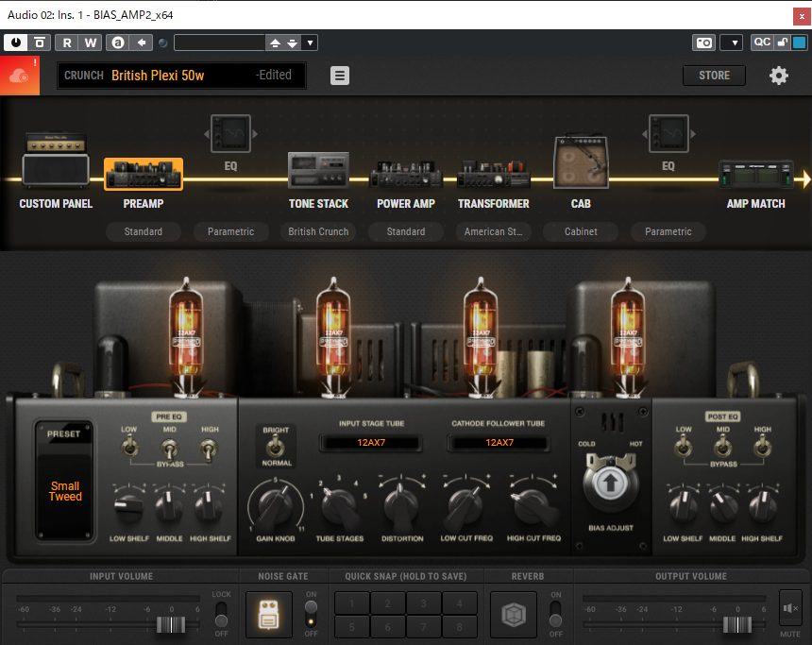Click the host preset name field

[220, 42]
